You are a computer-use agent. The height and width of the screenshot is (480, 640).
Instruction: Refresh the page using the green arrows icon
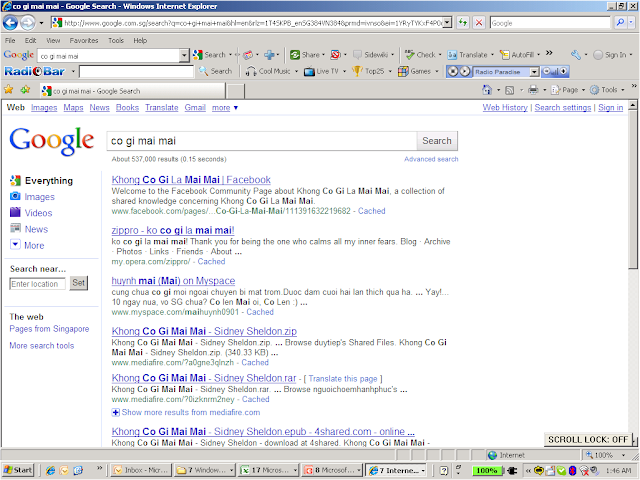tap(462, 23)
